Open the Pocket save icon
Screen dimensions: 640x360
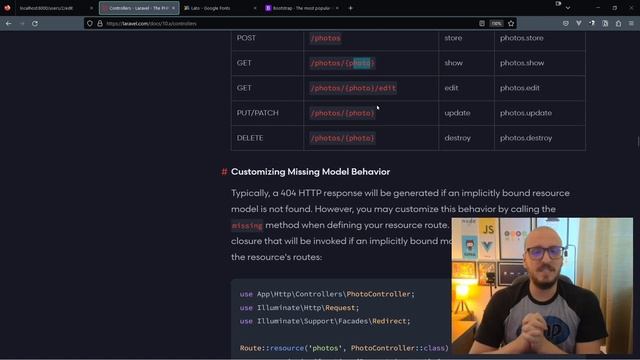click(566, 24)
